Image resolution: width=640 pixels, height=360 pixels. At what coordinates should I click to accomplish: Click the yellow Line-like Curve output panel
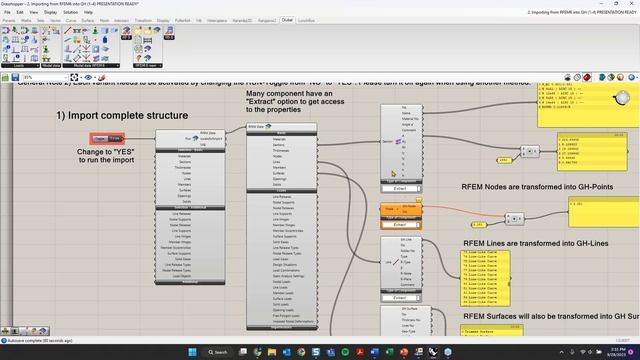click(x=485, y=278)
